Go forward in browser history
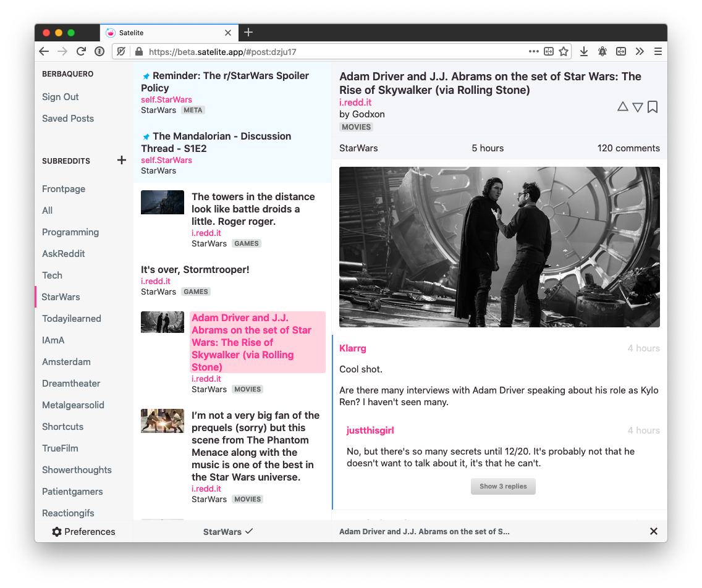The width and height of the screenshot is (702, 588). [x=62, y=51]
